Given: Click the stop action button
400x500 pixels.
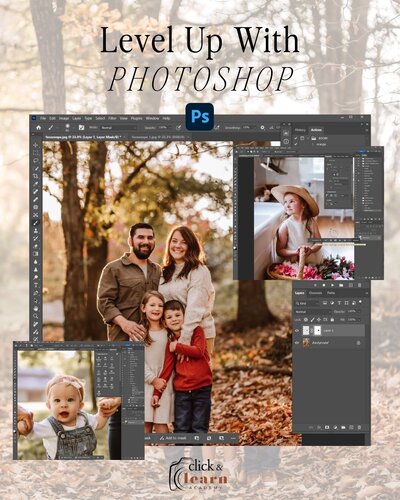Looking at the screenshot, I should coord(315,285).
